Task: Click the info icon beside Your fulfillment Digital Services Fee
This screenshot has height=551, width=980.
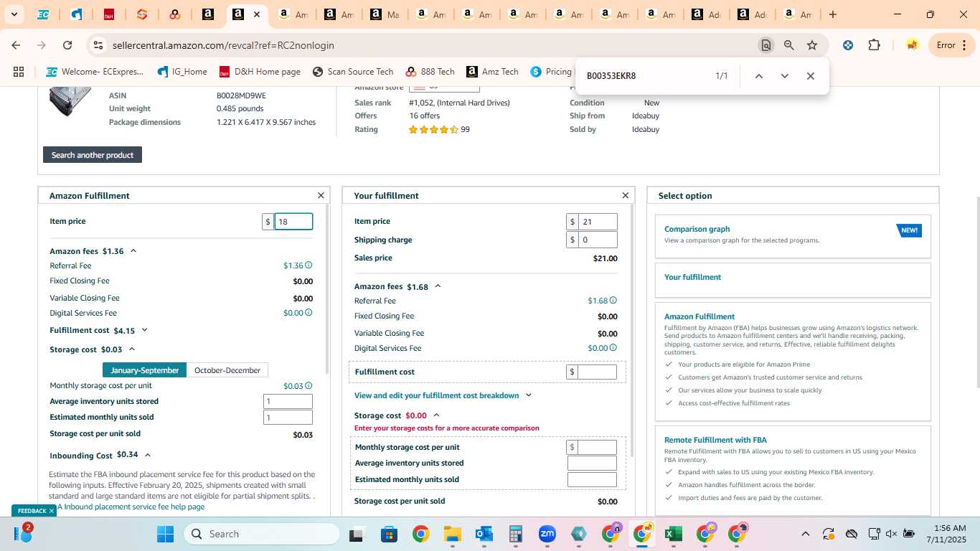Action: pyautogui.click(x=613, y=348)
